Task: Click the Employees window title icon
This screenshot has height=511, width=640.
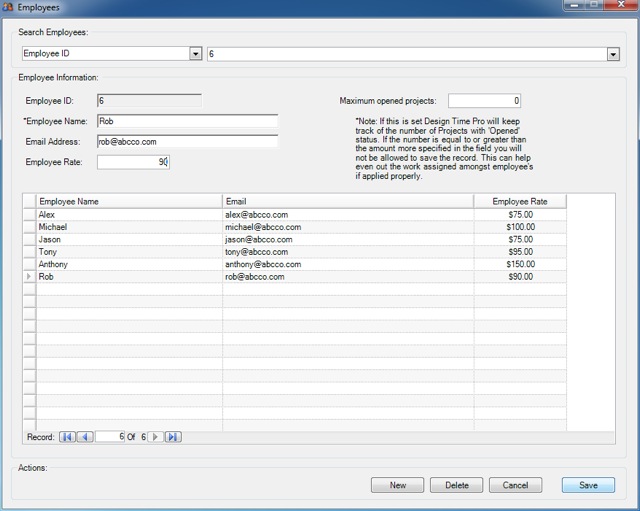Action: click(8, 7)
